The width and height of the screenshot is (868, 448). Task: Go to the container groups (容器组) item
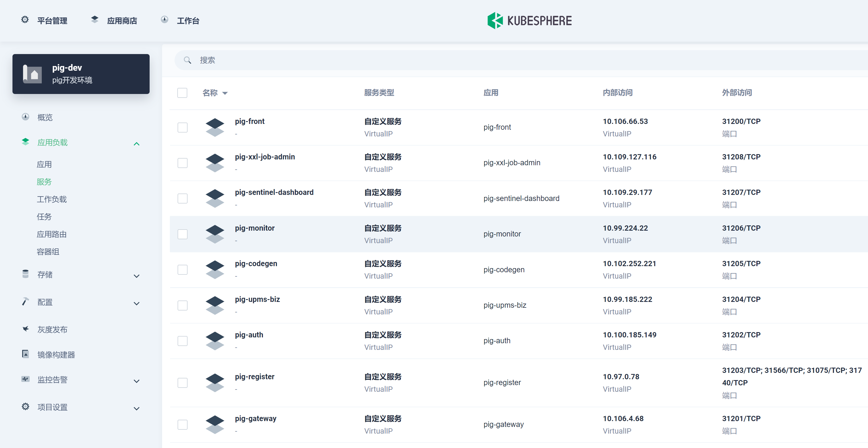point(48,251)
